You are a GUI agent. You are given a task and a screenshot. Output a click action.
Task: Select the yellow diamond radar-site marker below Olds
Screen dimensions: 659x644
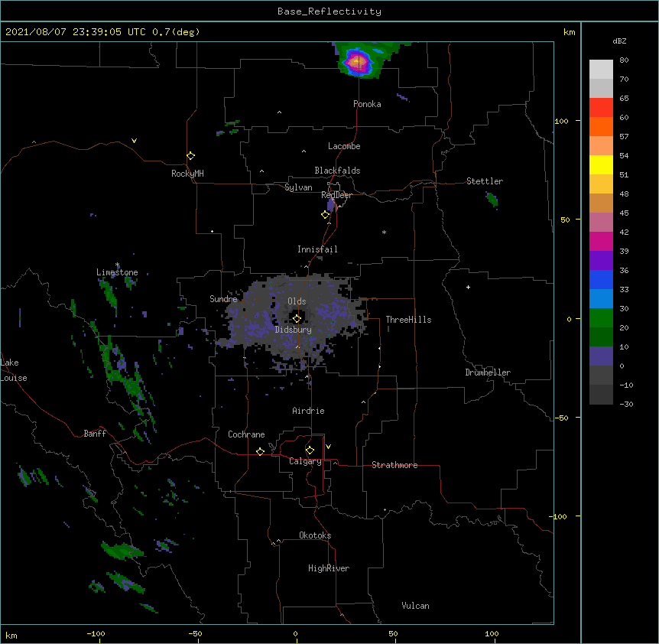click(297, 318)
